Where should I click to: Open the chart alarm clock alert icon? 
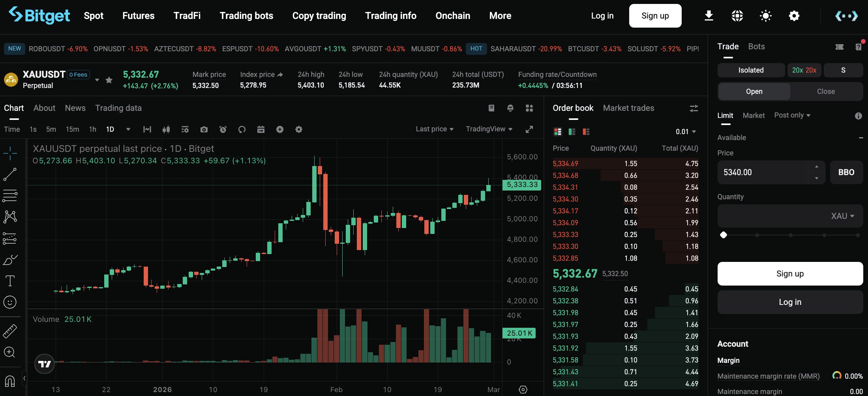tap(223, 129)
